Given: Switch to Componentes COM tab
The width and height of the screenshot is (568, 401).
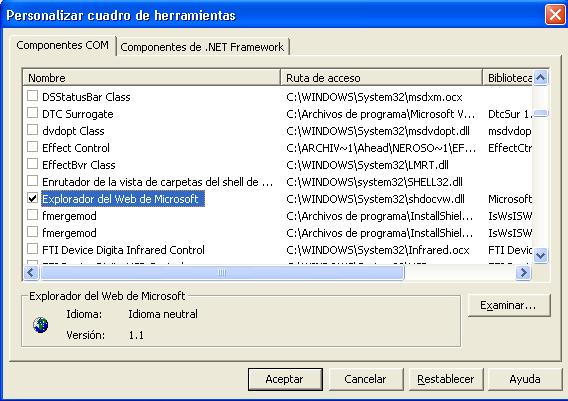Looking at the screenshot, I should [x=62, y=45].
